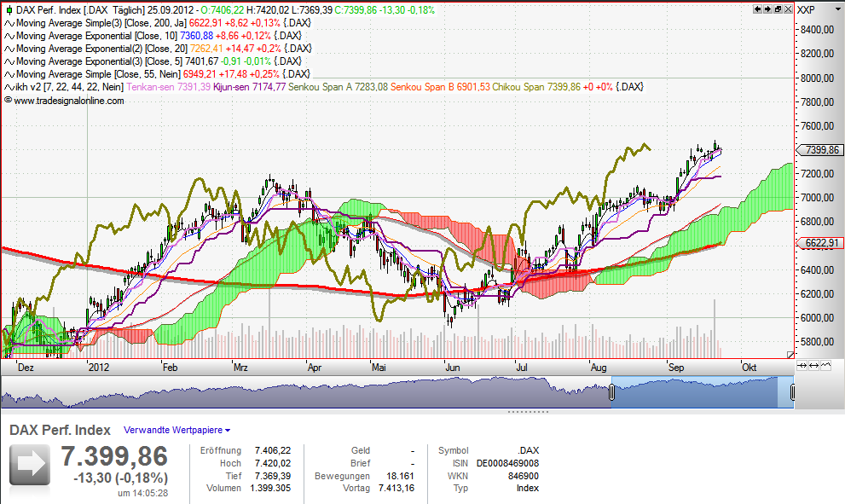Click the back navigation arrow icon
The height and width of the screenshot is (504, 845).
(x=757, y=9)
